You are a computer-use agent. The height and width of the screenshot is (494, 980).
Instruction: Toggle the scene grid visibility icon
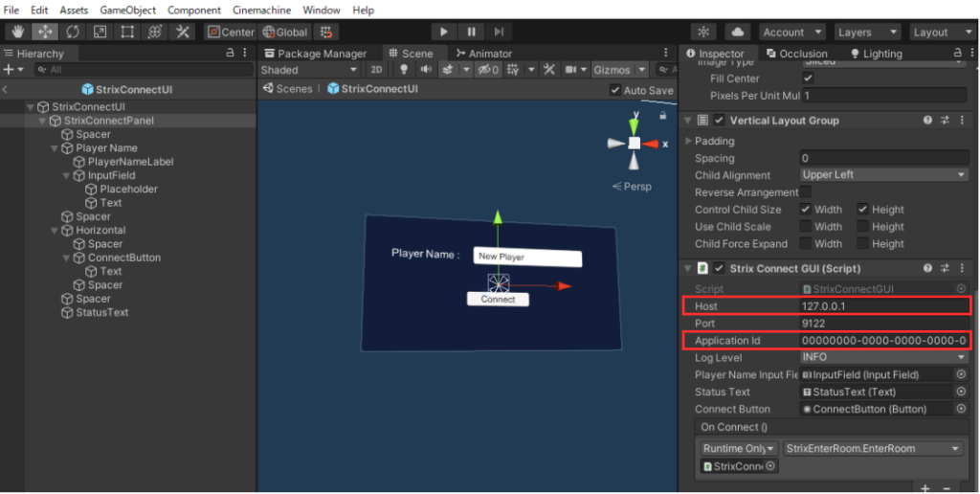point(513,70)
